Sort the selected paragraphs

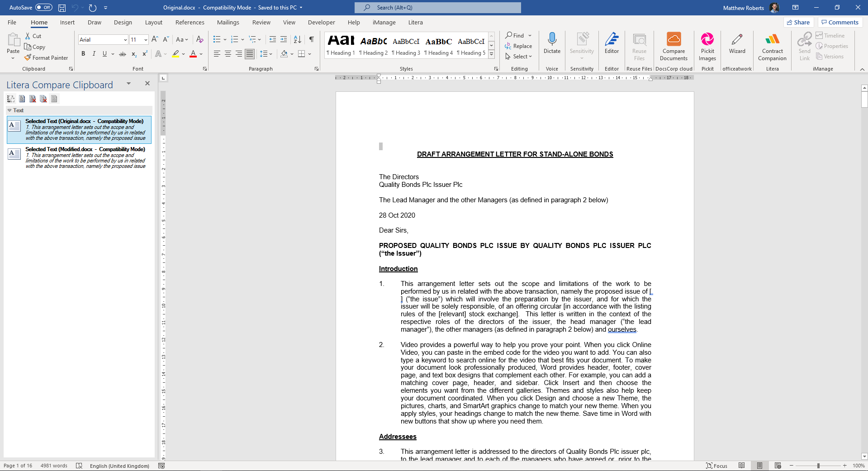click(297, 40)
